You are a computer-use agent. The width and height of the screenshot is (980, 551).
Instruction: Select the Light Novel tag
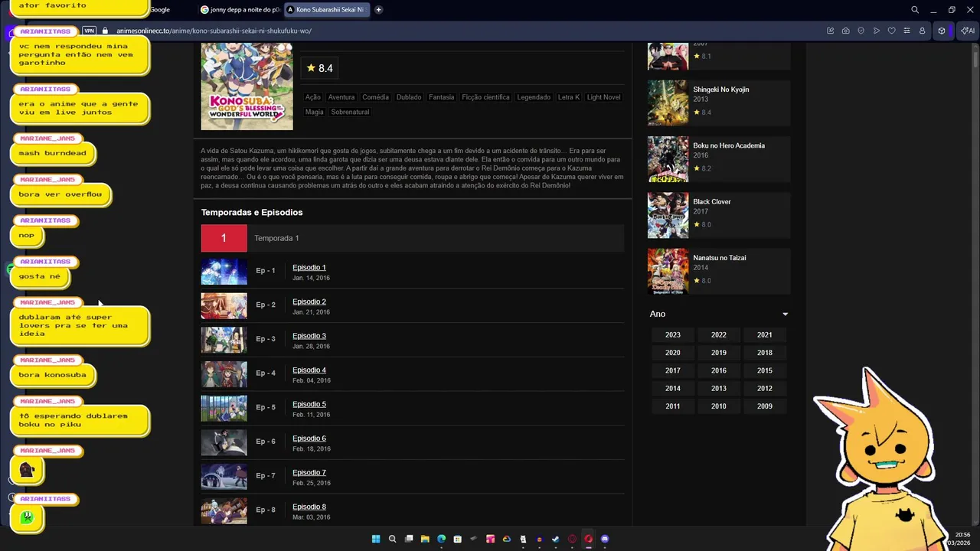click(603, 97)
